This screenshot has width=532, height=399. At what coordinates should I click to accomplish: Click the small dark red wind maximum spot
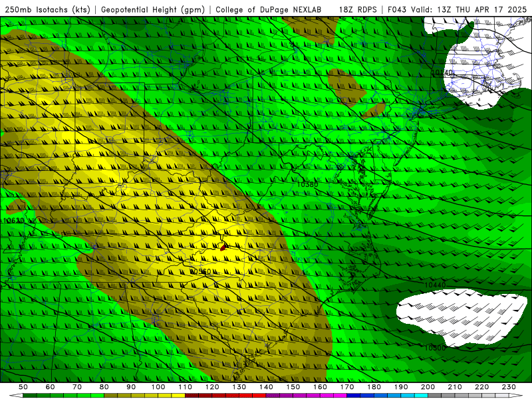[223, 247]
